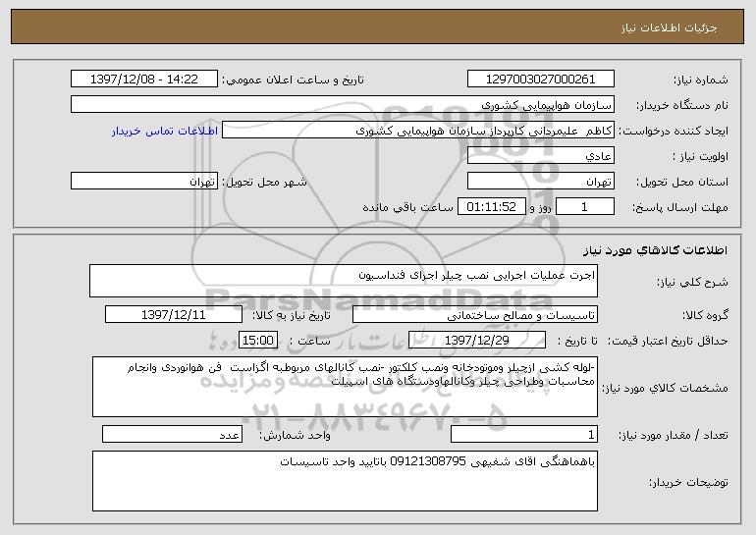Click the label گروه کالا
The height and width of the screenshot is (535, 756).
[x=705, y=315]
